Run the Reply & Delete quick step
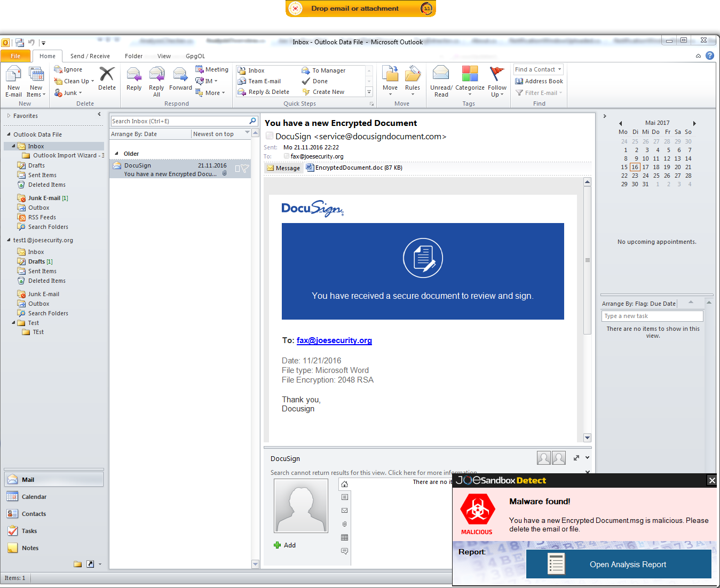 264,92
